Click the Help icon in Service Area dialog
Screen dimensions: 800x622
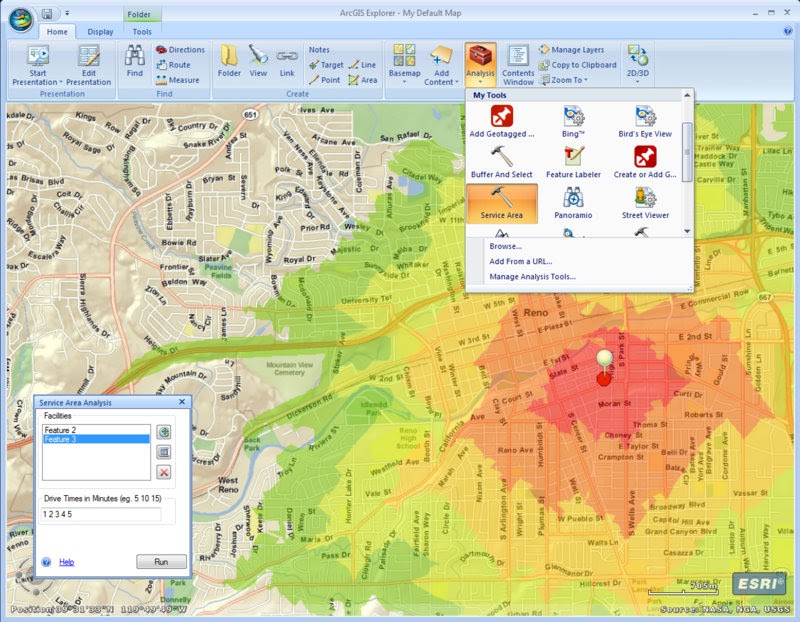pyautogui.click(x=46, y=562)
